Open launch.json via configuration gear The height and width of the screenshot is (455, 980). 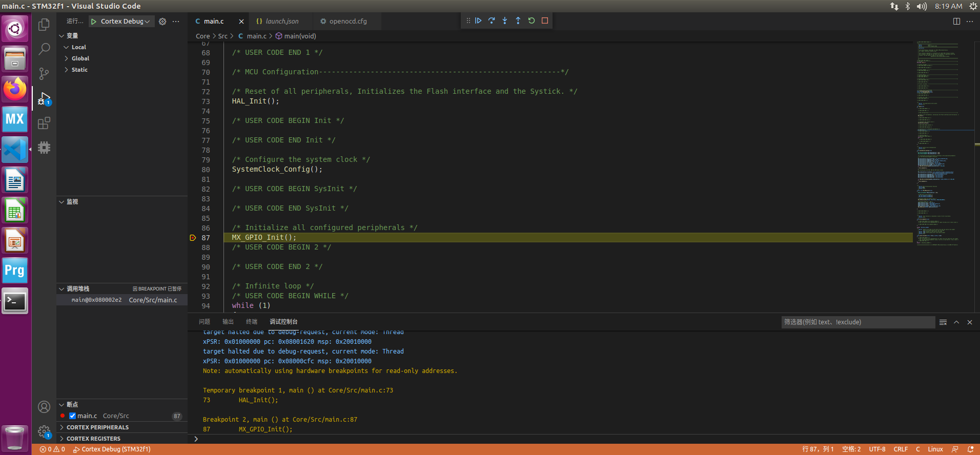pyautogui.click(x=162, y=22)
